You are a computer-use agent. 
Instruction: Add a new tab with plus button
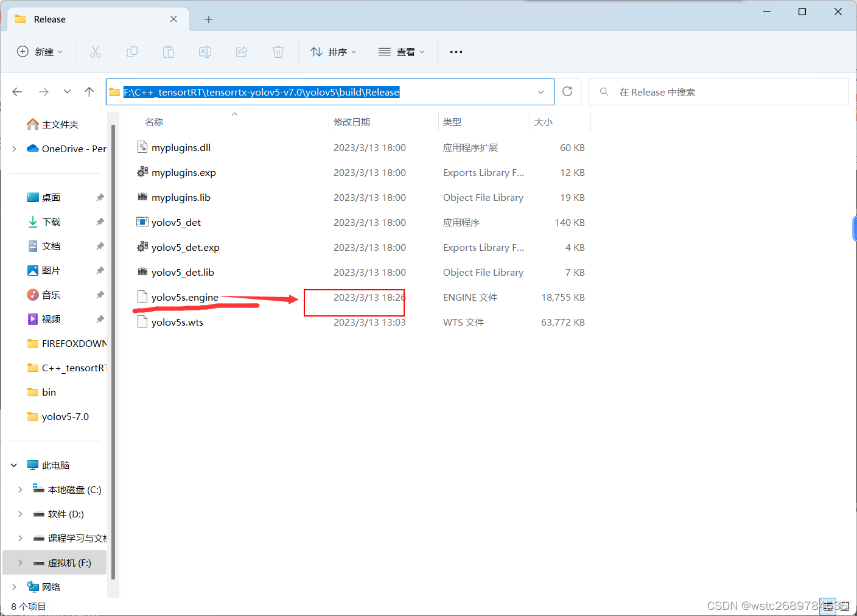click(209, 19)
